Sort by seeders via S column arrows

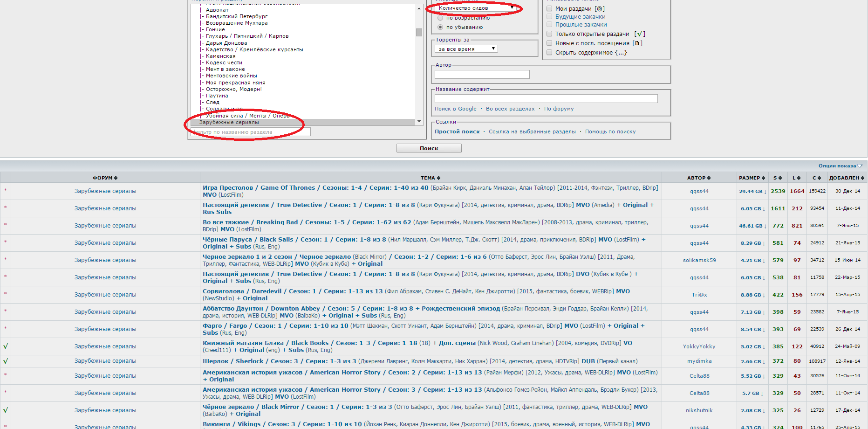click(x=780, y=178)
